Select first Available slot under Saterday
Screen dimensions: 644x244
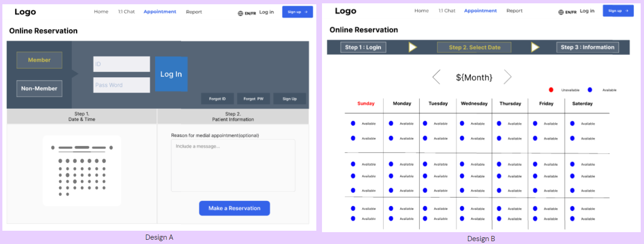[583, 124]
